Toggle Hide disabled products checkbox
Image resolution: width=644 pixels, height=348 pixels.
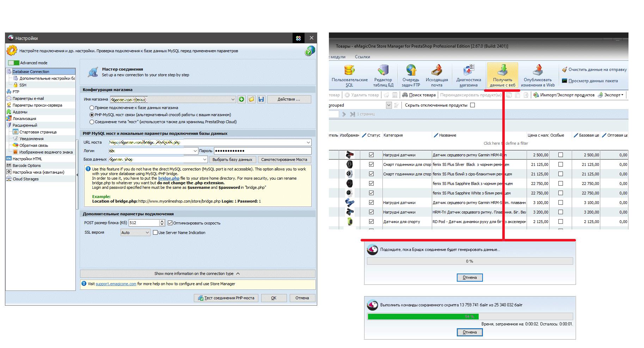pos(473,105)
